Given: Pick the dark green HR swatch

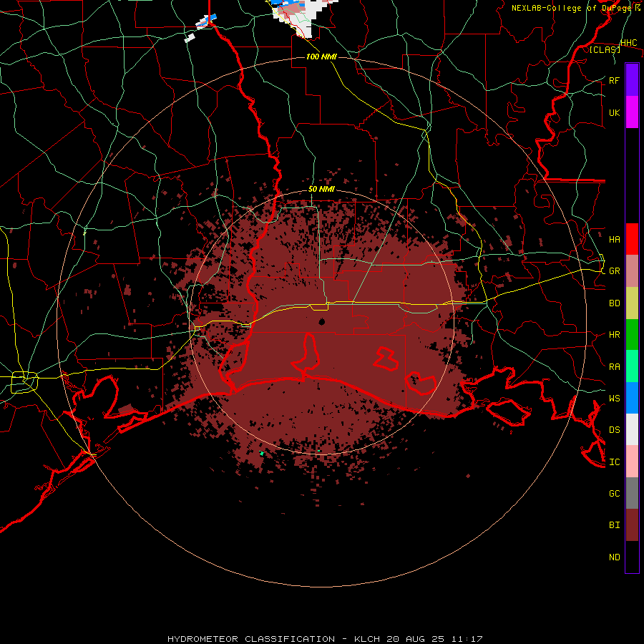Looking at the screenshot, I should (632, 334).
